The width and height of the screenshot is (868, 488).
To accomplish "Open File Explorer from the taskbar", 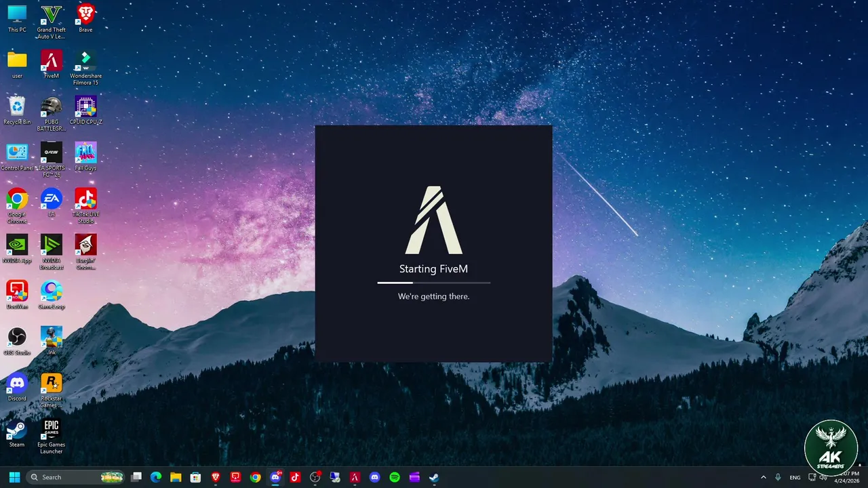I will click(x=176, y=477).
